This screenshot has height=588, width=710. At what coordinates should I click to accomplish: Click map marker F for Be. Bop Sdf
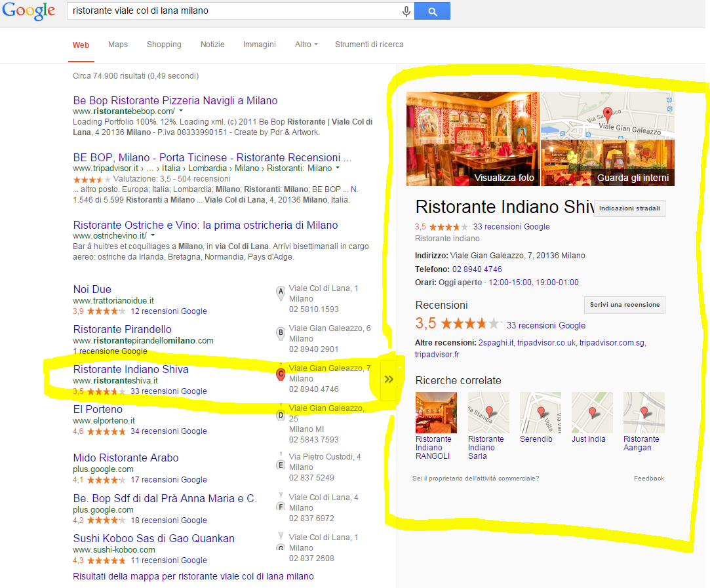[281, 505]
